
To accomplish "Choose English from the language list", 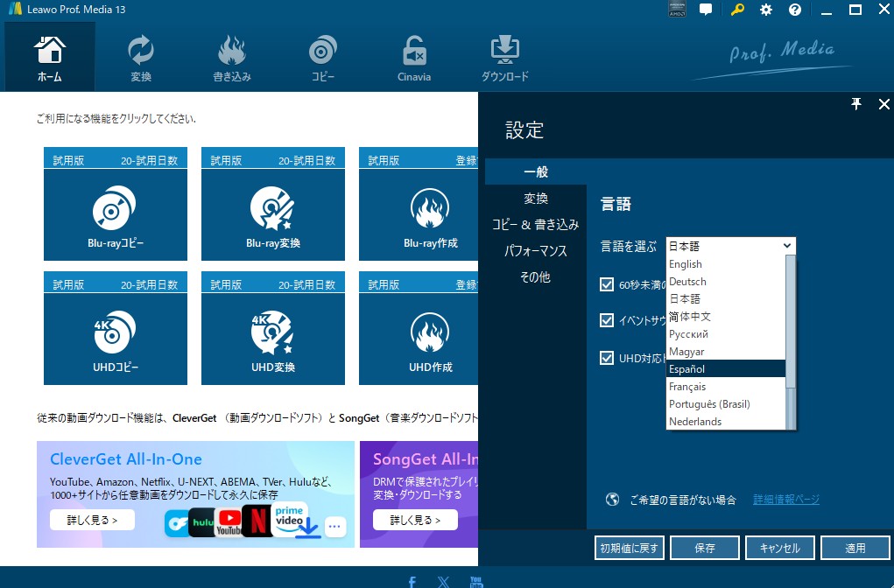I will (726, 263).
